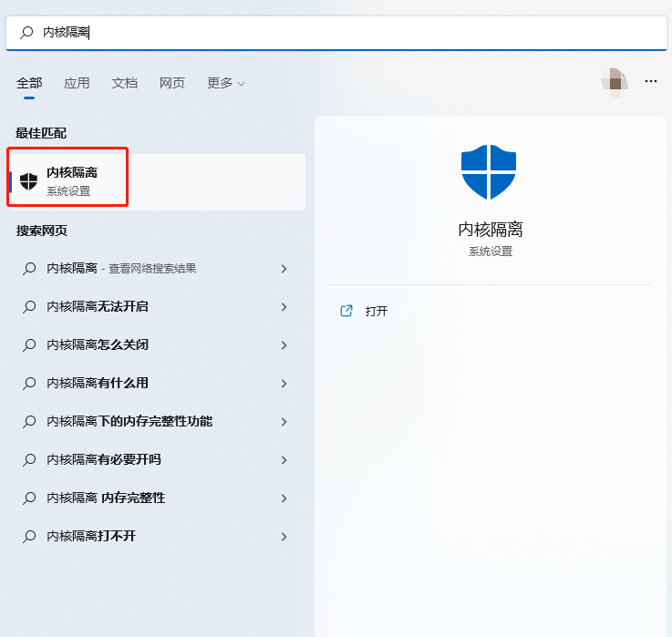672x637 pixels.
Task: Click search icon beside 内核隔离无法开启
Action: [x=29, y=307]
